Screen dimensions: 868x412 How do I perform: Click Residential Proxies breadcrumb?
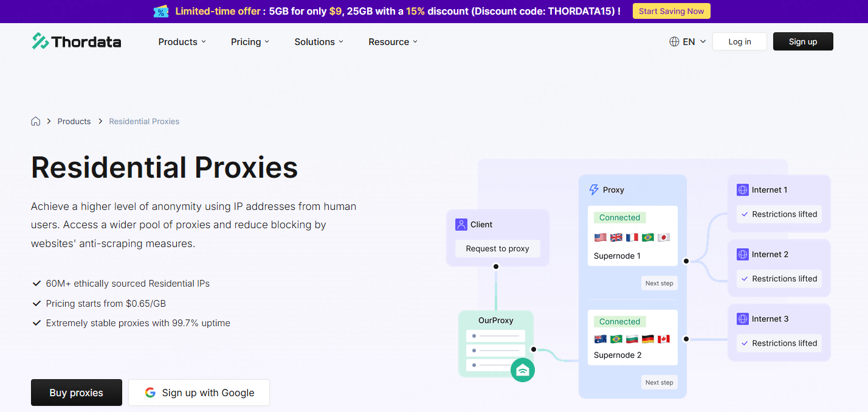pyautogui.click(x=144, y=121)
